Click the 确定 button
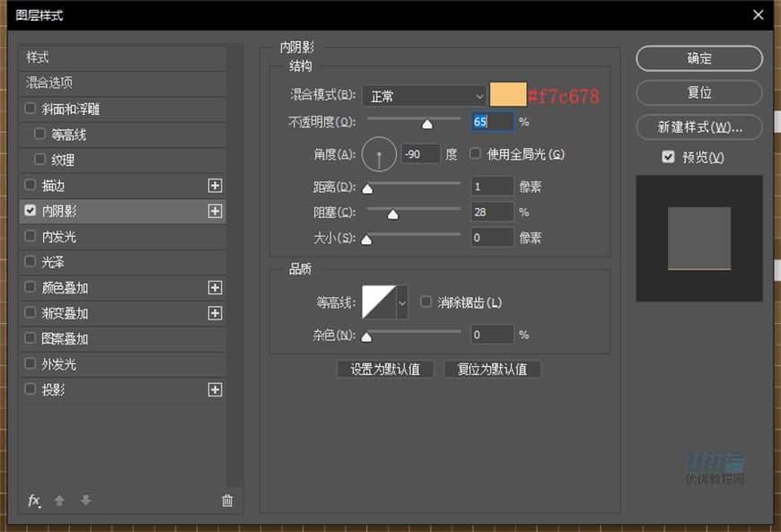The height and width of the screenshot is (532, 781). click(699, 58)
